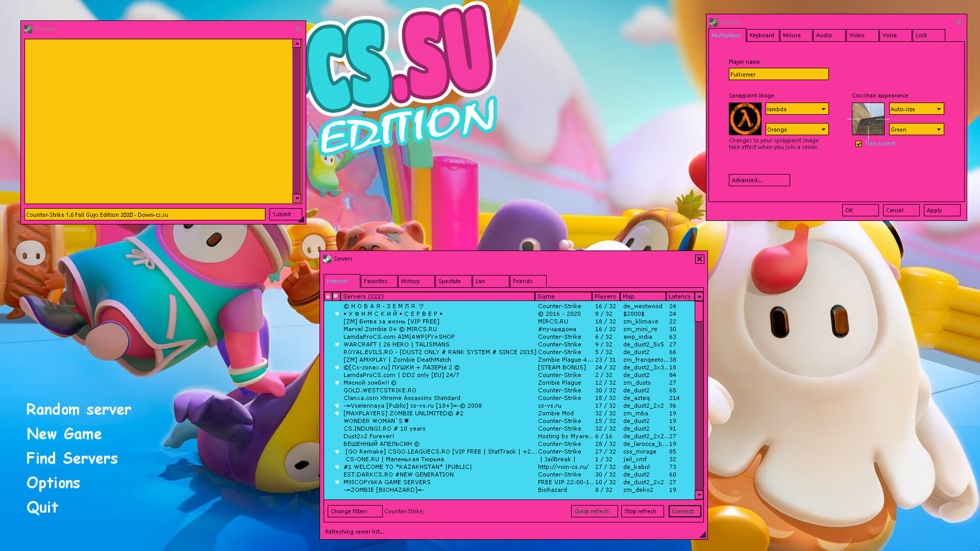Click the crosshair preview image
This screenshot has width=980, height=551.
coord(868,119)
